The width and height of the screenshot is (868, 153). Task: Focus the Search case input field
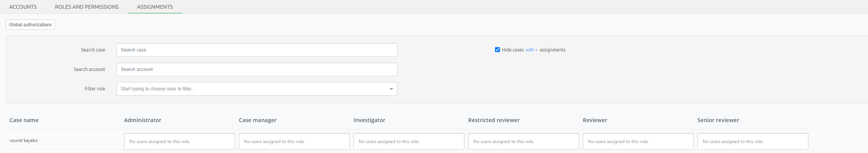256,50
